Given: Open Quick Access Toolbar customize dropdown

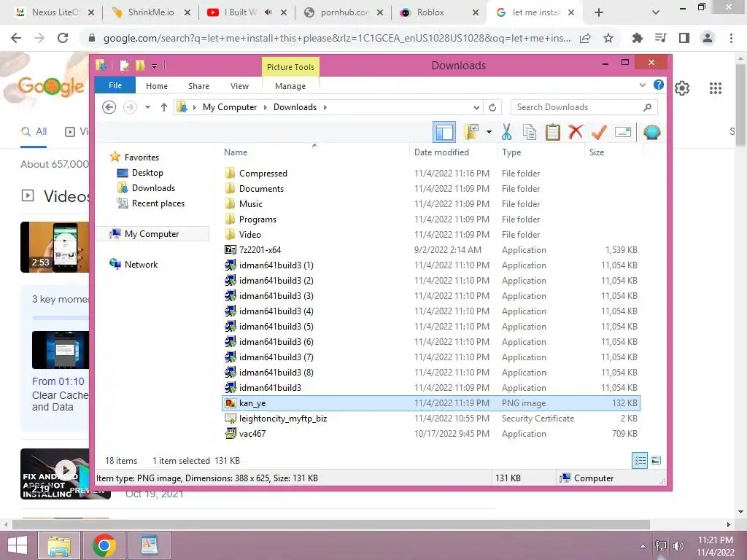Looking at the screenshot, I should (155, 66).
